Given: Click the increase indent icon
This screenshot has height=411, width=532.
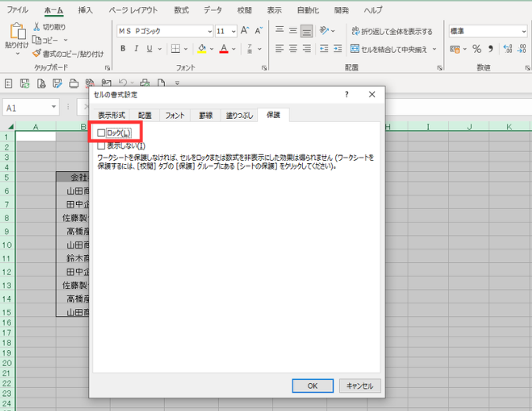Looking at the screenshot, I should pyautogui.click(x=338, y=49).
